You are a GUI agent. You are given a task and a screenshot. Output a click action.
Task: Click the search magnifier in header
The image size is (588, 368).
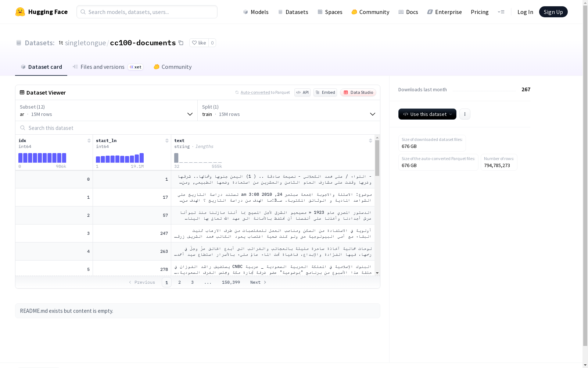pos(83,12)
